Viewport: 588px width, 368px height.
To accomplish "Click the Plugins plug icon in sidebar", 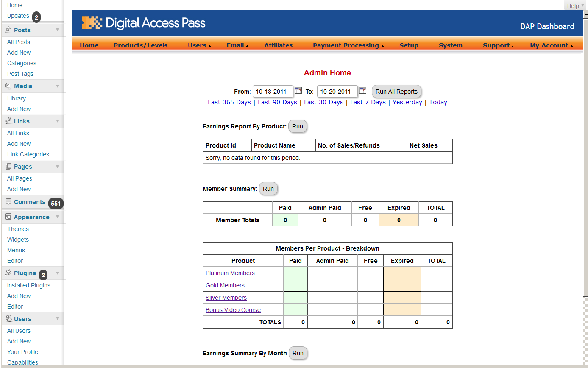I will (x=8, y=273).
